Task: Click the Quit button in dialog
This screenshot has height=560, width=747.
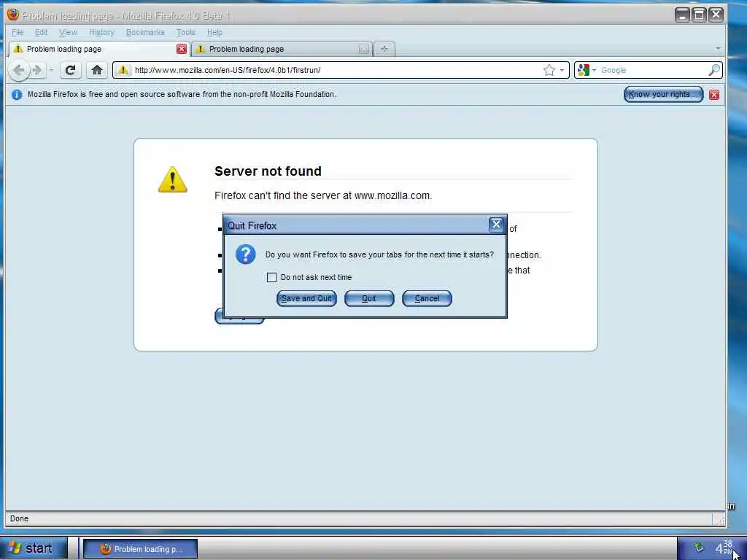Action: (x=369, y=298)
